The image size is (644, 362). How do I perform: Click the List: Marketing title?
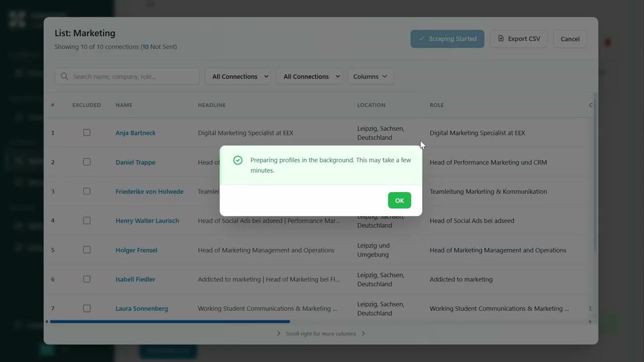point(85,33)
